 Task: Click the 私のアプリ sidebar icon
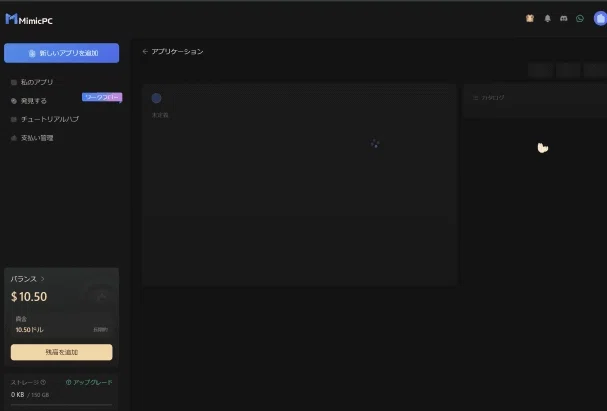[14, 82]
